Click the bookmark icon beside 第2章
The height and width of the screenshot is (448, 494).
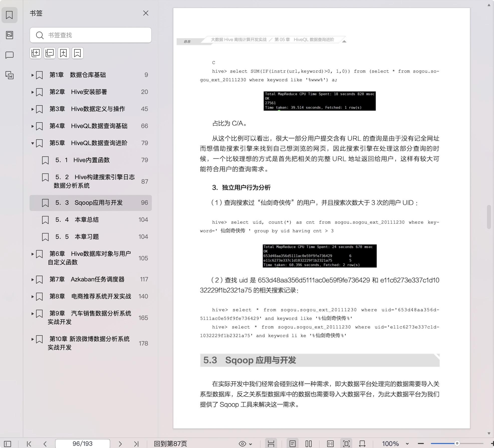coord(39,92)
